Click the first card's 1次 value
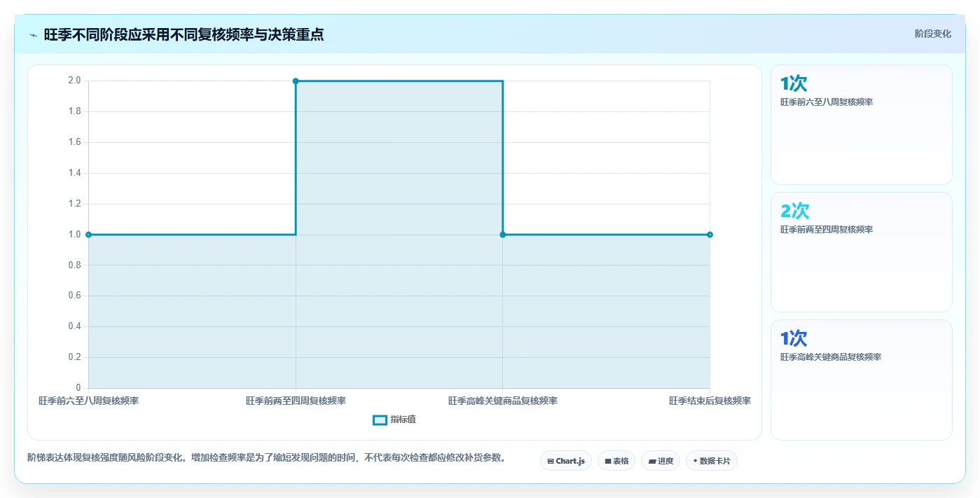 tap(794, 84)
